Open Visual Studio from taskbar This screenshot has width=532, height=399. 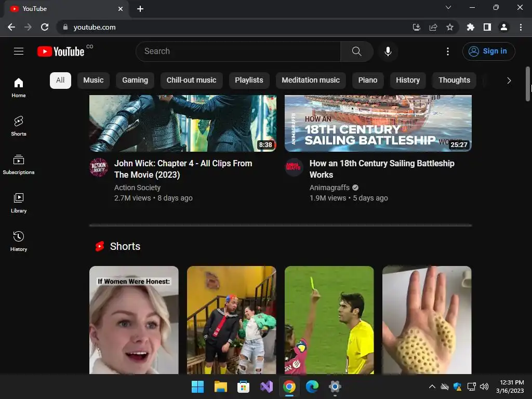(267, 387)
